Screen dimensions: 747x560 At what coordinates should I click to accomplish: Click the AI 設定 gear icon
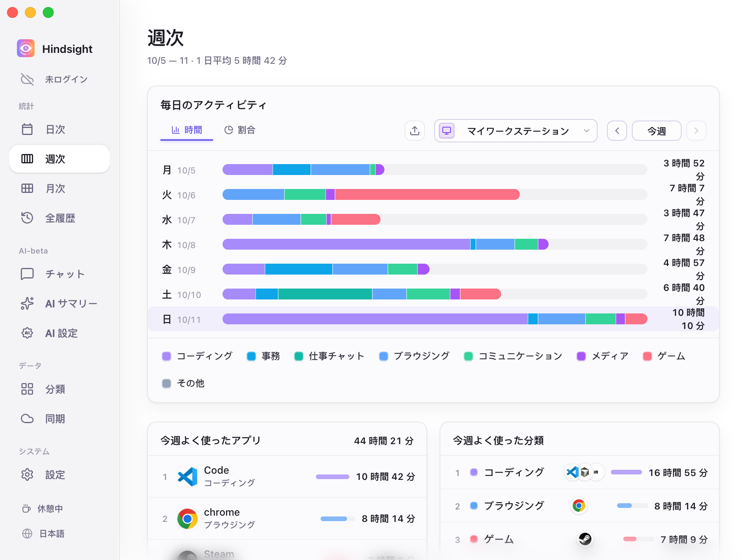point(27,333)
